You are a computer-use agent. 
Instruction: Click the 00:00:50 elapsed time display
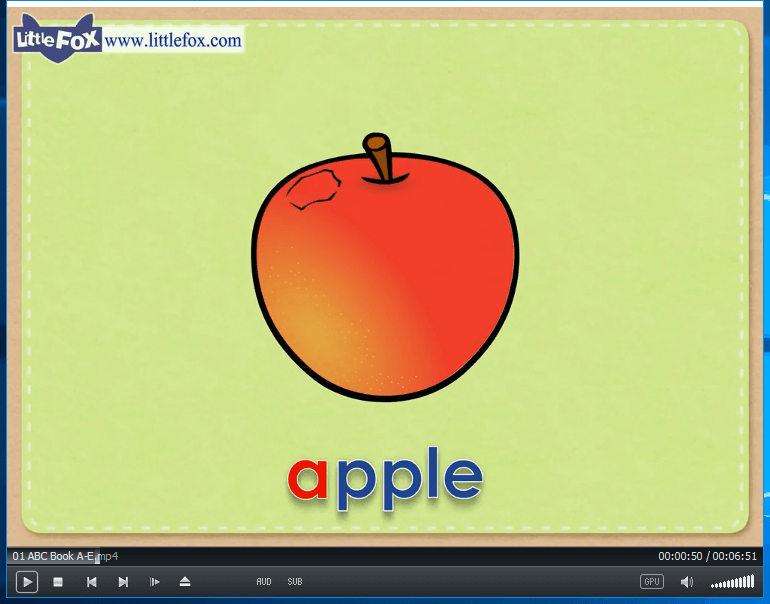680,556
